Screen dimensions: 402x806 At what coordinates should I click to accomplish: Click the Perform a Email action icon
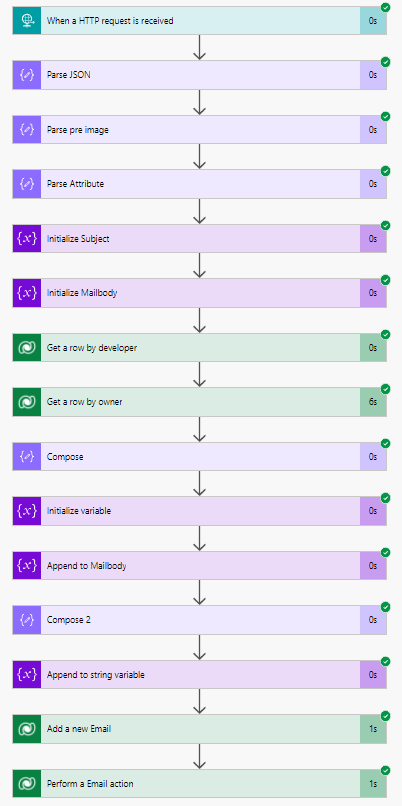27,783
